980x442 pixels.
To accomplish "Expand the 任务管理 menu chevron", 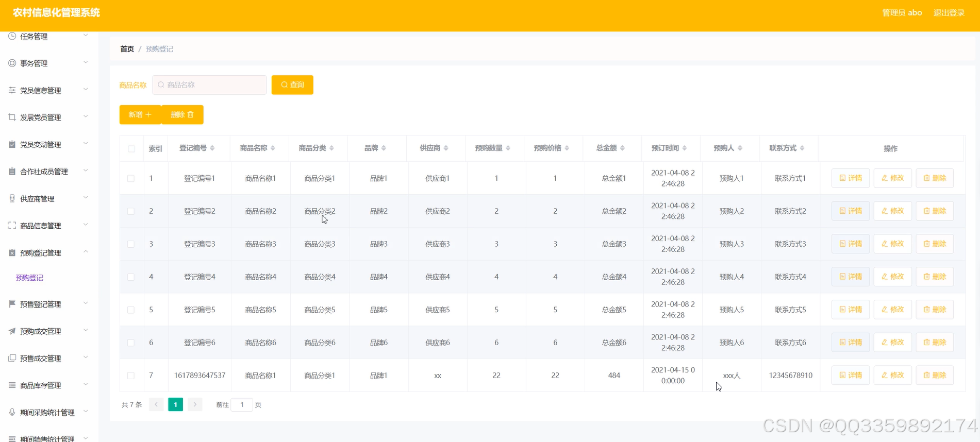I will coord(86,36).
